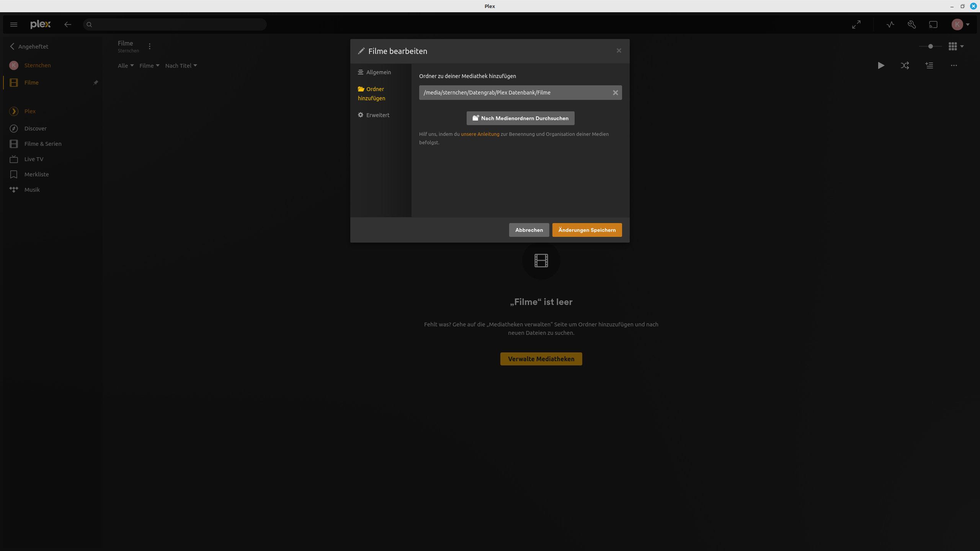The image size is (980, 551).
Task: Click the add to queue icon
Action: tap(929, 65)
